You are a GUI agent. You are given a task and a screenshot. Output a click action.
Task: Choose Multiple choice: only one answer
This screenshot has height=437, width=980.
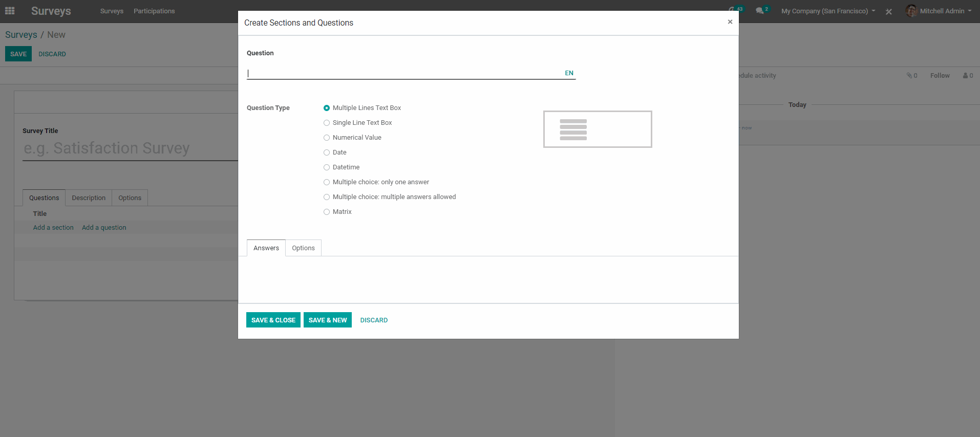327,182
